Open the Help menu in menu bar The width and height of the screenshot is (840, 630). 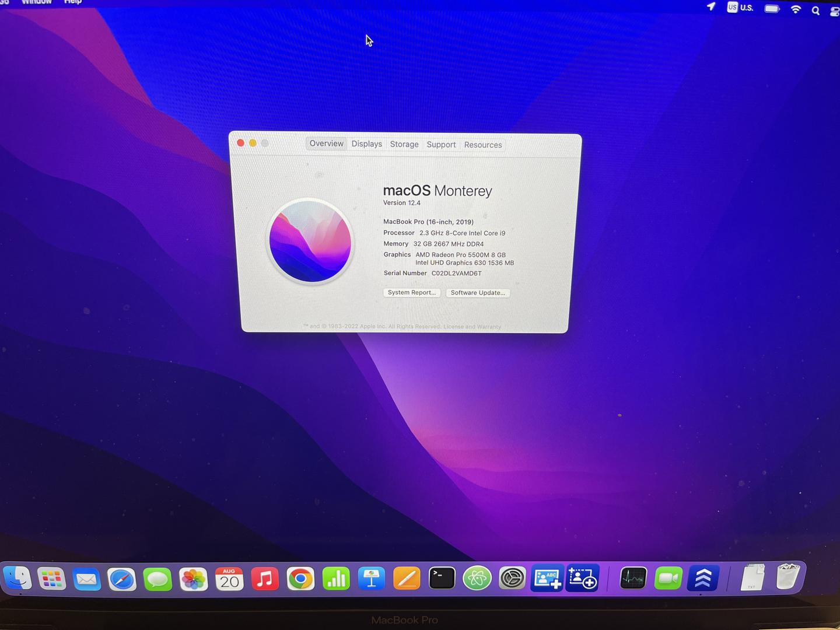(73, 2)
